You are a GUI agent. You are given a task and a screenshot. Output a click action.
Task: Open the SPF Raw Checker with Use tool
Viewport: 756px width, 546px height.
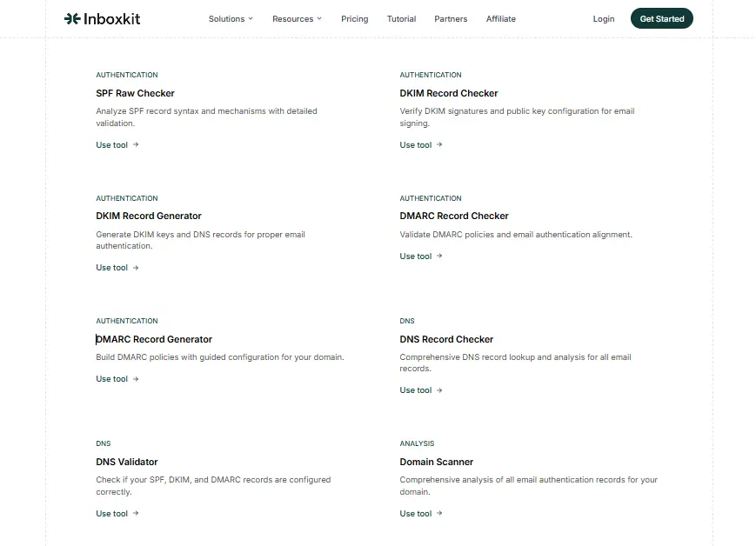coord(112,145)
